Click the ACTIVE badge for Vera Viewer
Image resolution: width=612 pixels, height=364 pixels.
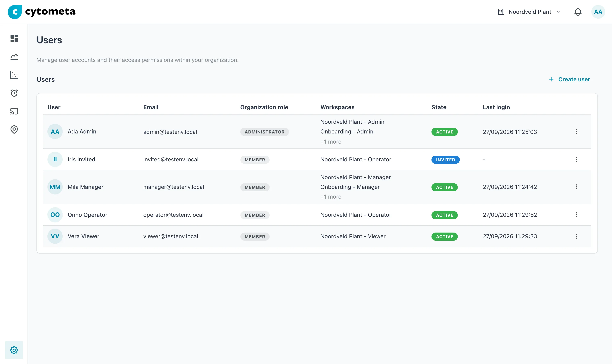pos(444,237)
